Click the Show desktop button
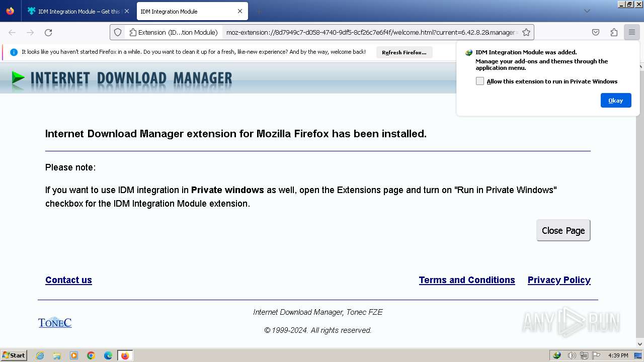 pyautogui.click(x=638, y=355)
